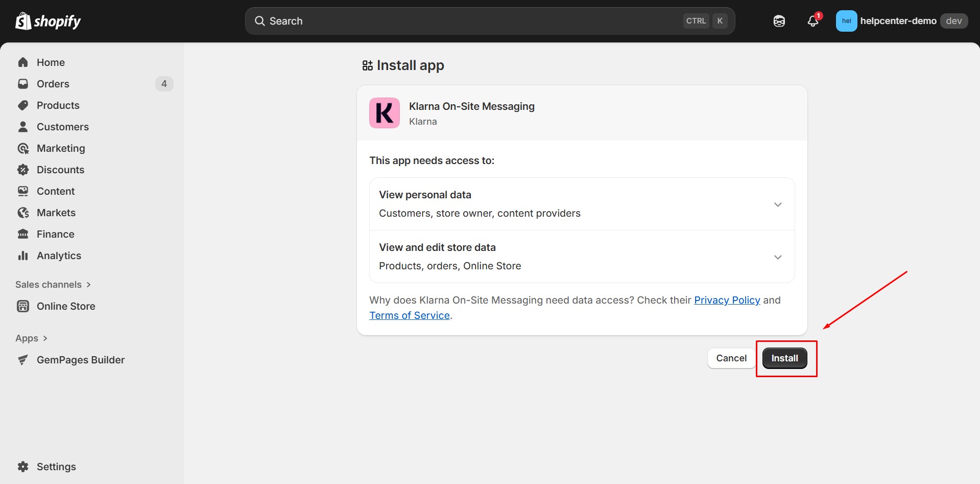Open GemPages Builder app
The width and height of the screenshot is (980, 484).
[80, 359]
